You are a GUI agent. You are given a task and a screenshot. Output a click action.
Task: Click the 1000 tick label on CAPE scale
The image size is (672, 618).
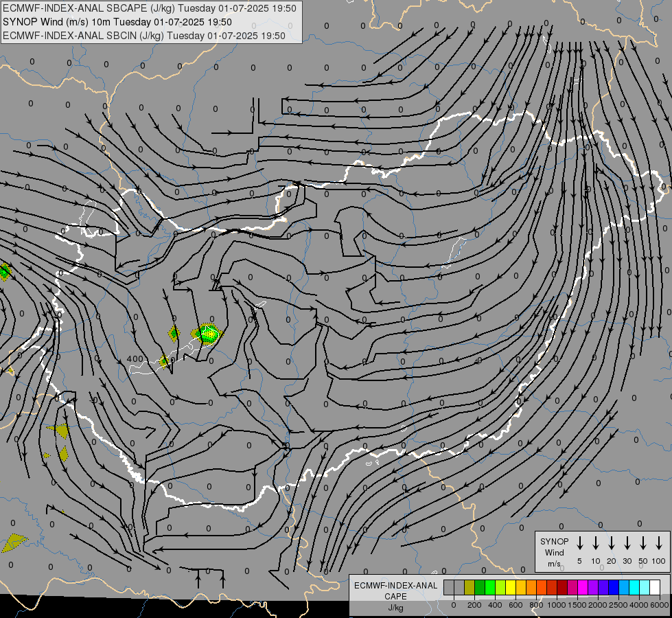coord(556,605)
